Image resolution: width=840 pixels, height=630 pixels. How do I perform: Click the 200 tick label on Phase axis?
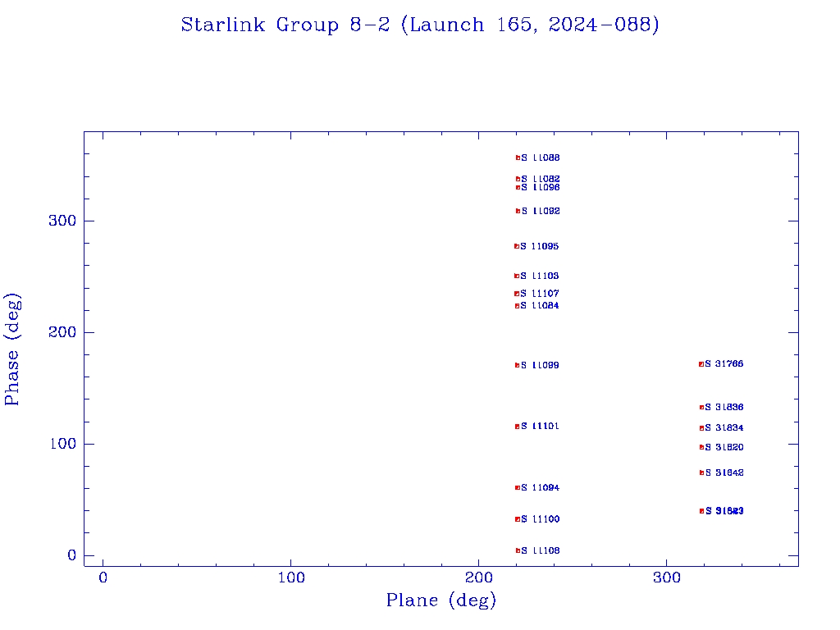coord(62,332)
